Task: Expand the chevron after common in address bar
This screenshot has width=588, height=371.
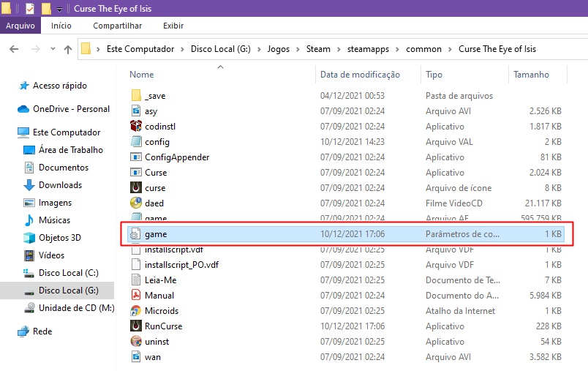Action: [x=450, y=49]
